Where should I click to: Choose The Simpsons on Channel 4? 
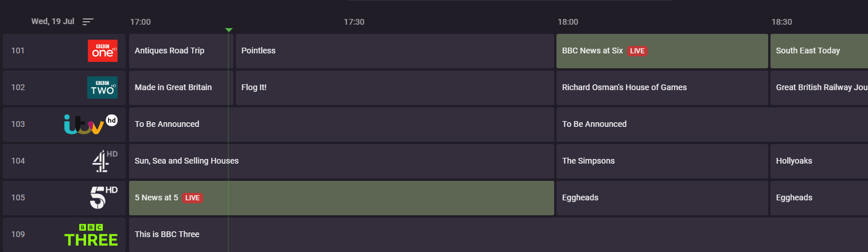661,161
